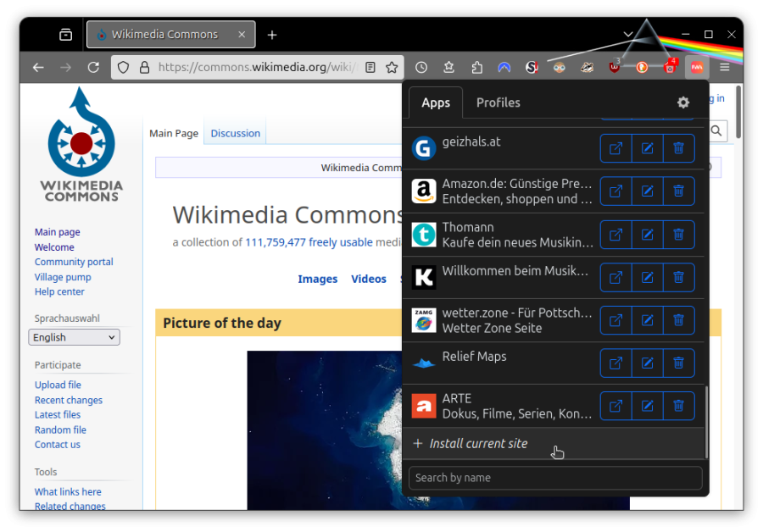Remove the Amazon.de app

678,191
